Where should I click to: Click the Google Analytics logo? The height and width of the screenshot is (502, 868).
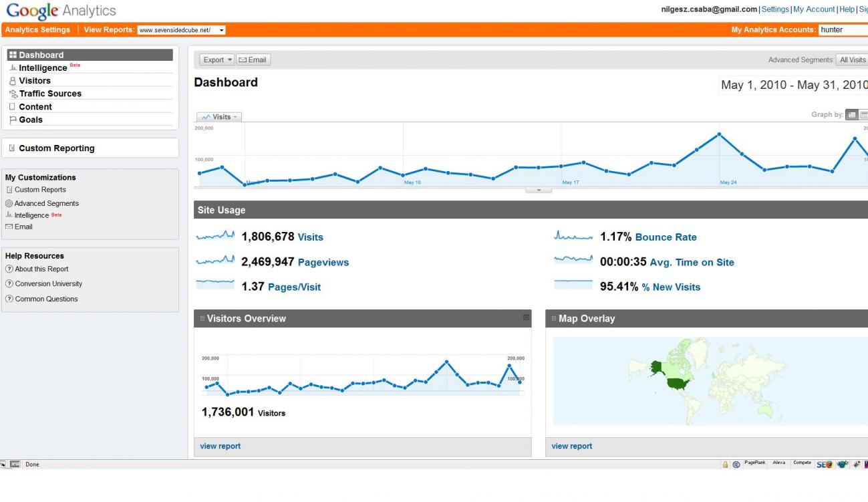(61, 11)
